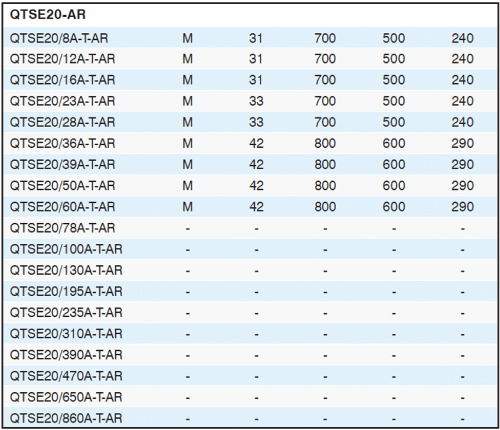Click the QTSE20/195A-T-AR row label

[x=66, y=291]
